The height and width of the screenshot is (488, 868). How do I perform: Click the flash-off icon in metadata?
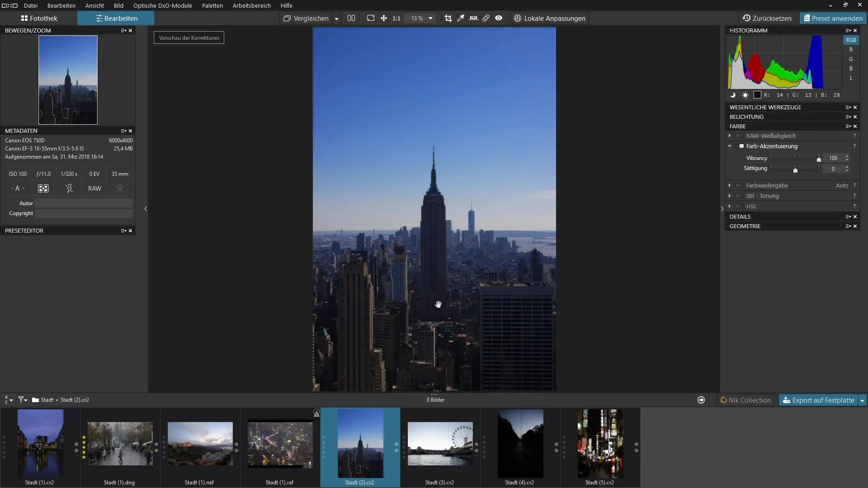point(69,188)
